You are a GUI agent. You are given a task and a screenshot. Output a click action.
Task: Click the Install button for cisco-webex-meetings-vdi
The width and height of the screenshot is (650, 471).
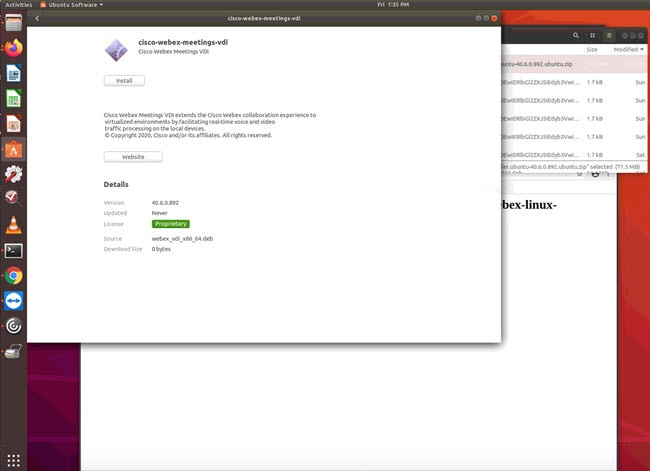[124, 80]
